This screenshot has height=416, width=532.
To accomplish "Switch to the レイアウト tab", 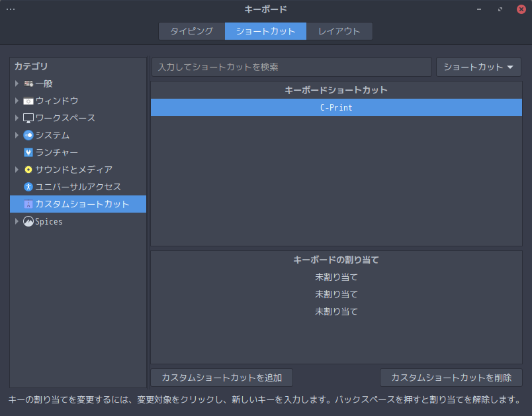I will (339, 31).
